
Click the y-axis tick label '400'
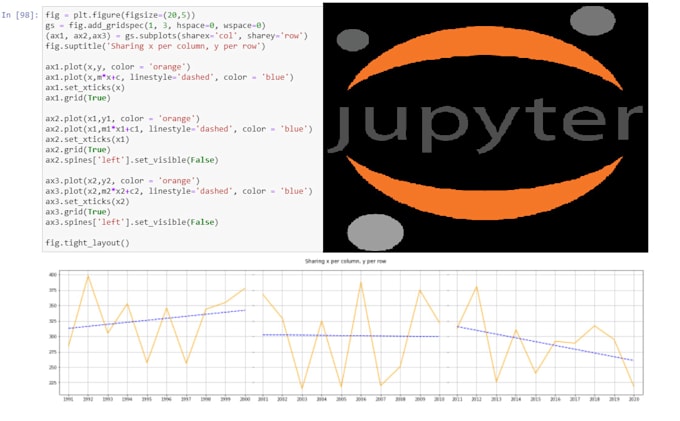(x=52, y=275)
